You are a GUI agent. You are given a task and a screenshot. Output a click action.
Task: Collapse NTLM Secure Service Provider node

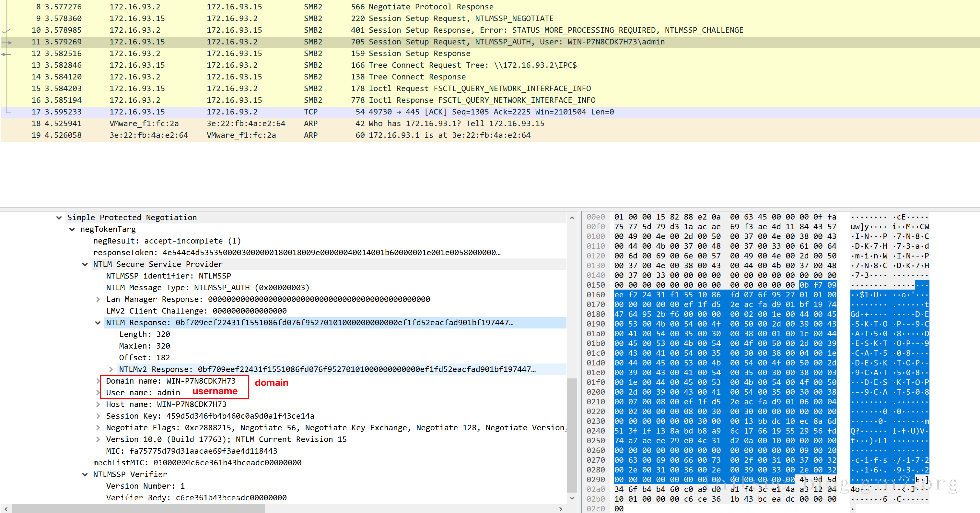[x=85, y=265]
